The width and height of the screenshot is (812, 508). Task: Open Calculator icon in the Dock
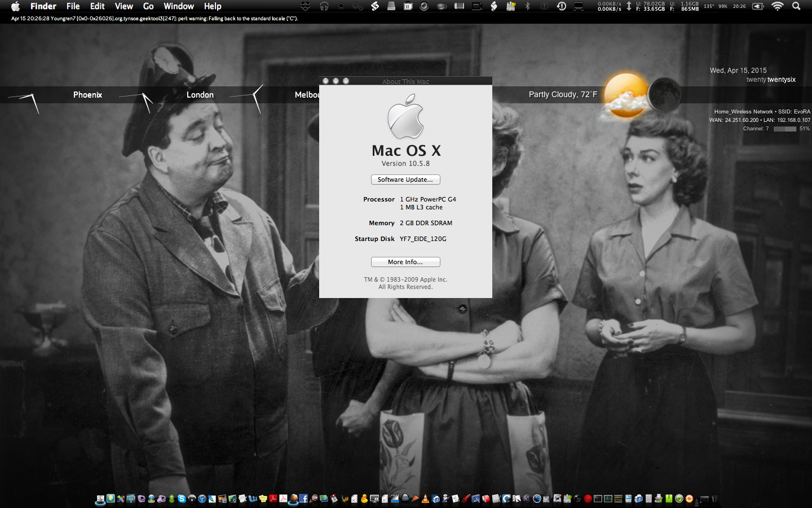[648, 498]
